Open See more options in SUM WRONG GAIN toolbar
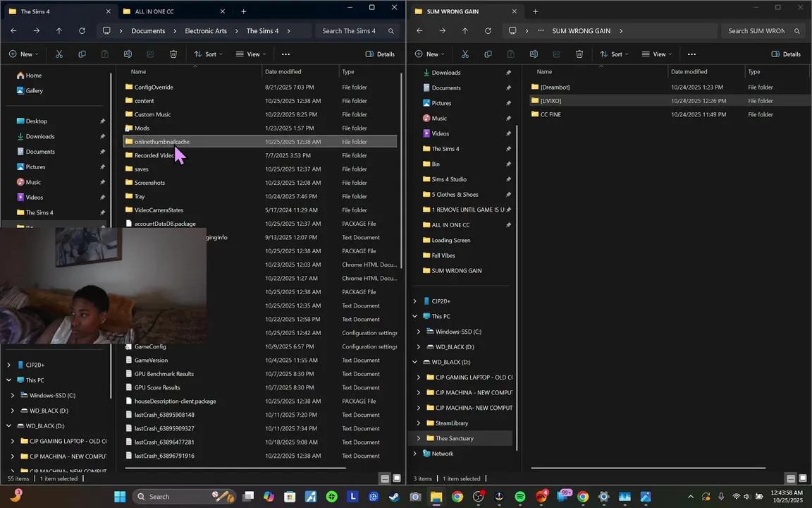 pyautogui.click(x=691, y=54)
